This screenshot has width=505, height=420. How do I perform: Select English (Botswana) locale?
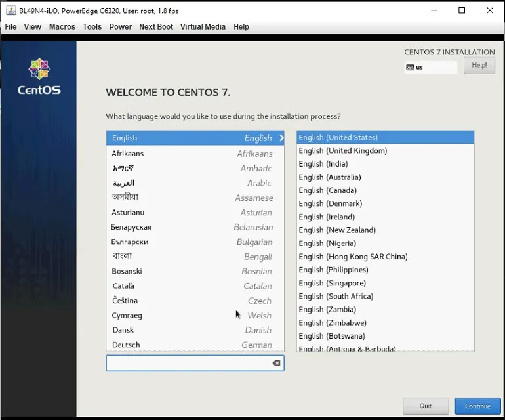tap(385, 335)
